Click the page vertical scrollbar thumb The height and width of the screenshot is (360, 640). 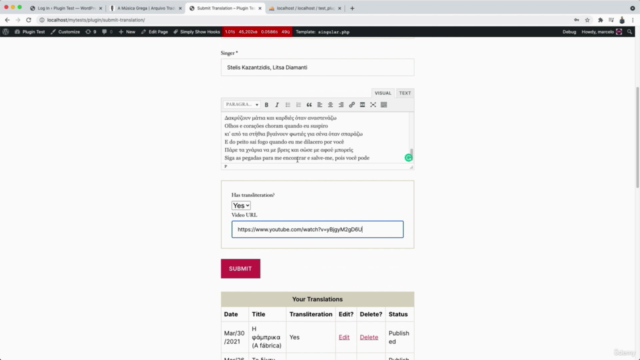637,137
